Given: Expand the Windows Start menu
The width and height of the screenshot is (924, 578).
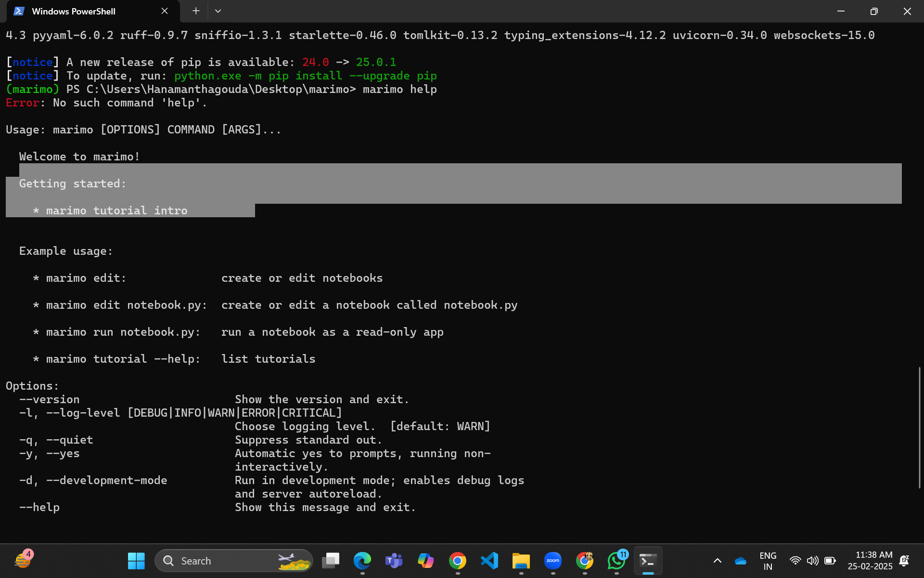Looking at the screenshot, I should point(136,560).
